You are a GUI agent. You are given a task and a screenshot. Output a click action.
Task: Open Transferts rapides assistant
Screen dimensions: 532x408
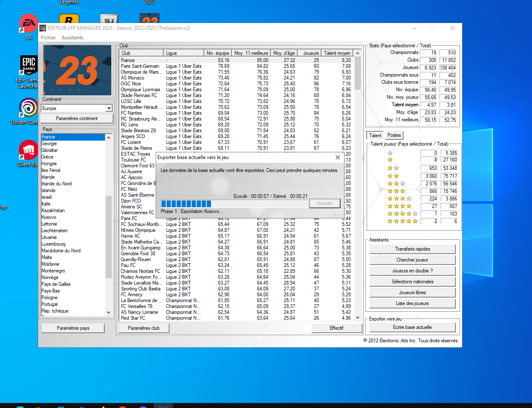(x=413, y=249)
